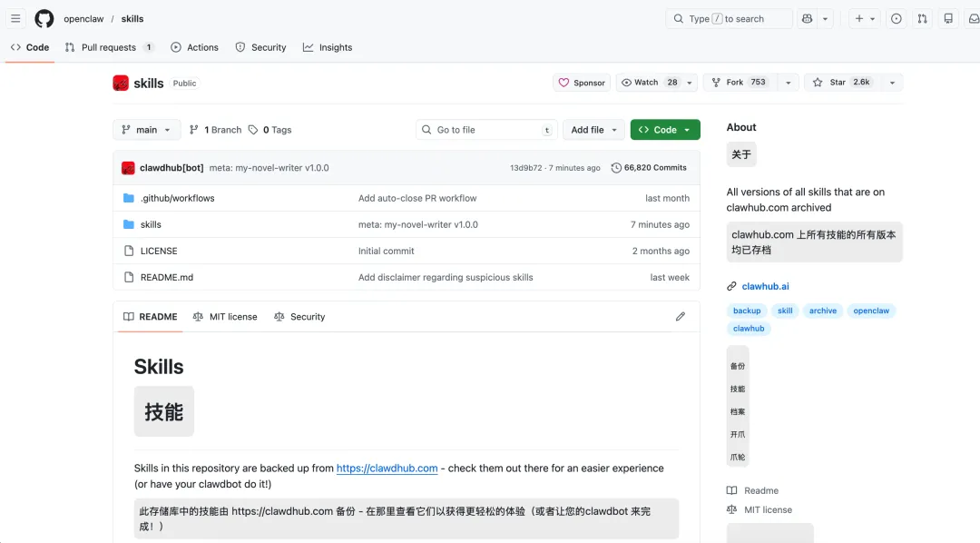Click the README.md file icon
The width and height of the screenshot is (980, 543).
tap(129, 277)
